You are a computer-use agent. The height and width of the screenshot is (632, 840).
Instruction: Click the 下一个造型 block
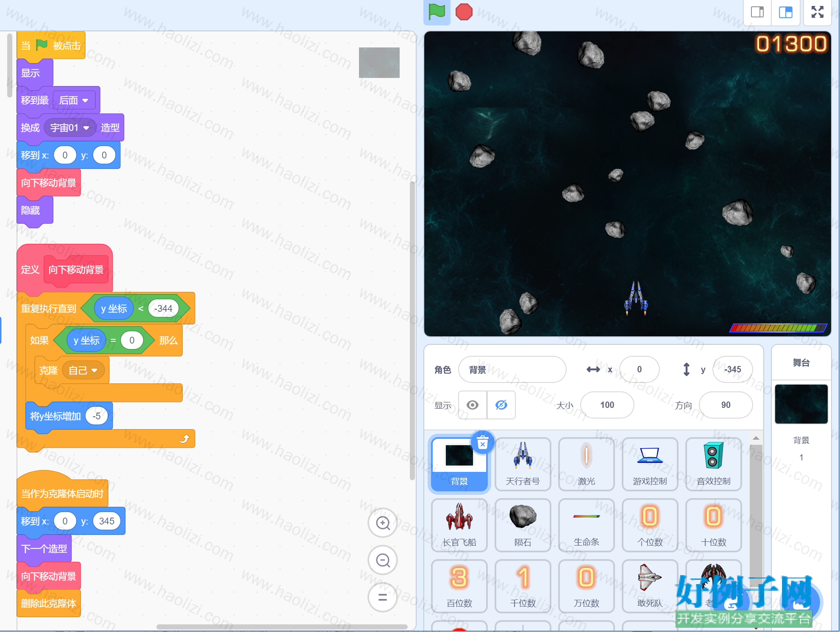point(44,549)
